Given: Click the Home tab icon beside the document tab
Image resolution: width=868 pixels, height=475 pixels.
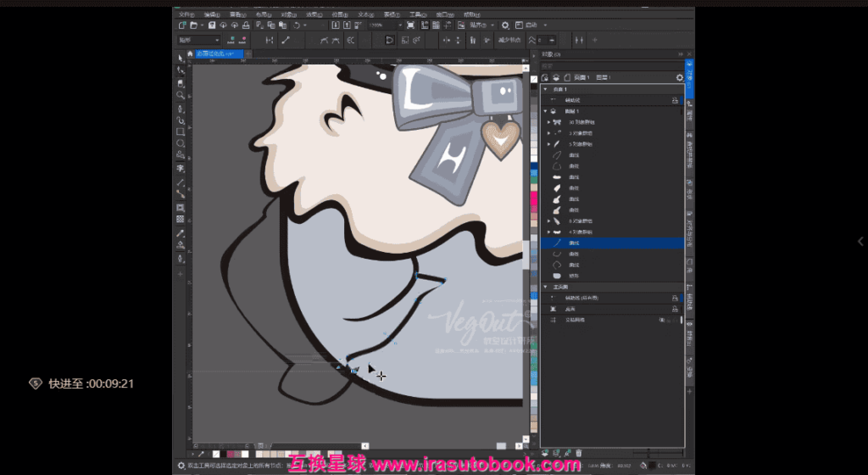Looking at the screenshot, I should coord(190,53).
